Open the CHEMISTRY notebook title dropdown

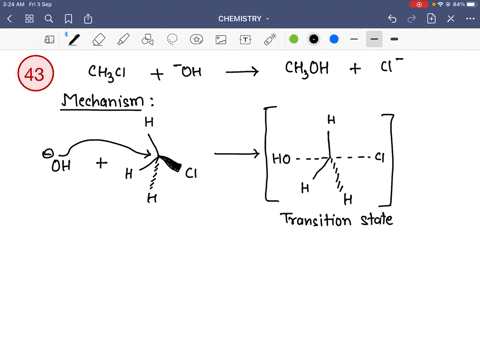(244, 19)
